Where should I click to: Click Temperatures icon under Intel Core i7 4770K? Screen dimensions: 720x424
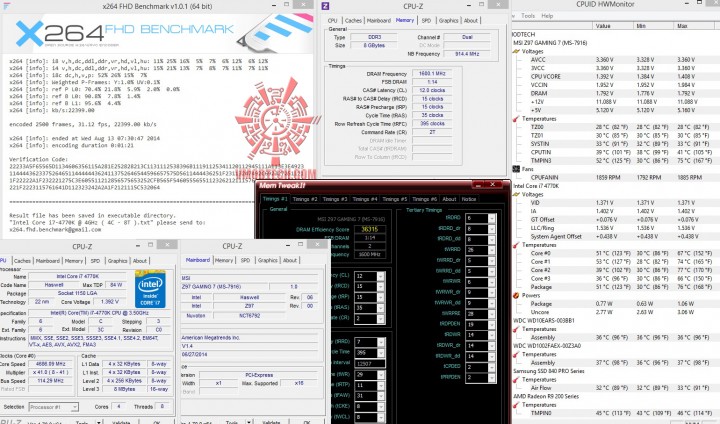(517, 245)
